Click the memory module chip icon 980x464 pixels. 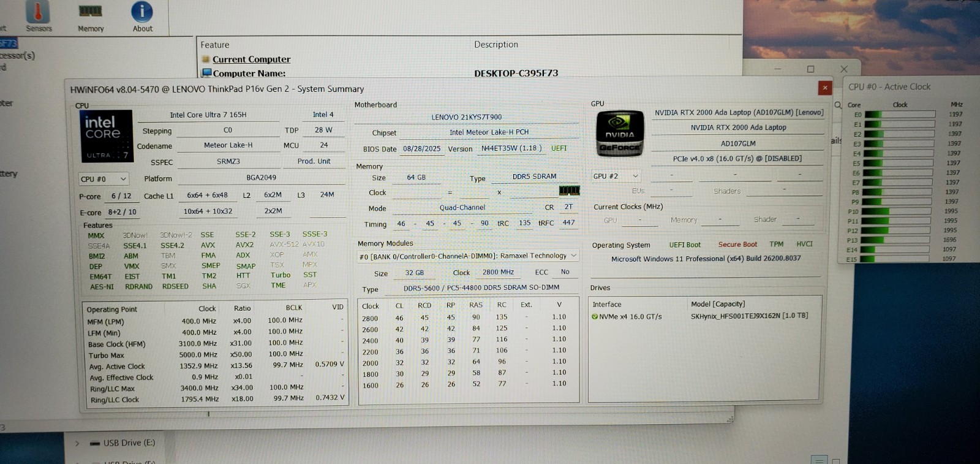[569, 191]
